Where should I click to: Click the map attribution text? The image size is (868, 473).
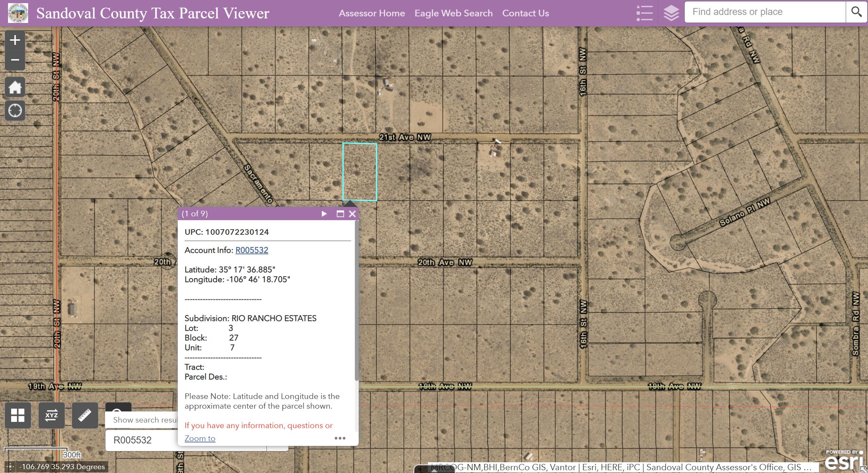(x=621, y=467)
